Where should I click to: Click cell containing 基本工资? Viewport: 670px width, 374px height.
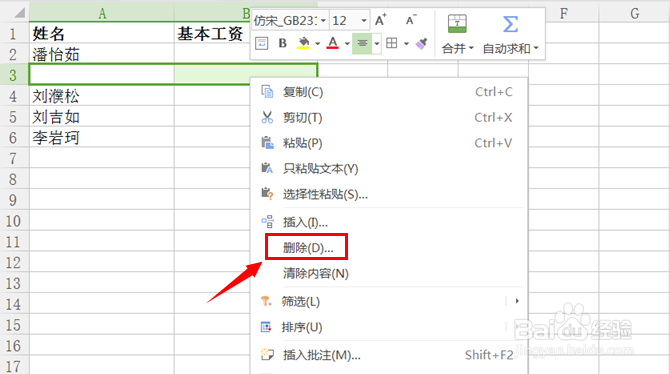pyautogui.click(x=212, y=33)
